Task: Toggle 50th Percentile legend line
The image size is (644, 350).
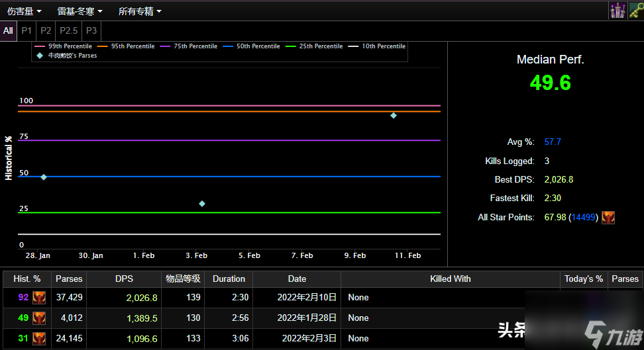Action: [x=251, y=46]
